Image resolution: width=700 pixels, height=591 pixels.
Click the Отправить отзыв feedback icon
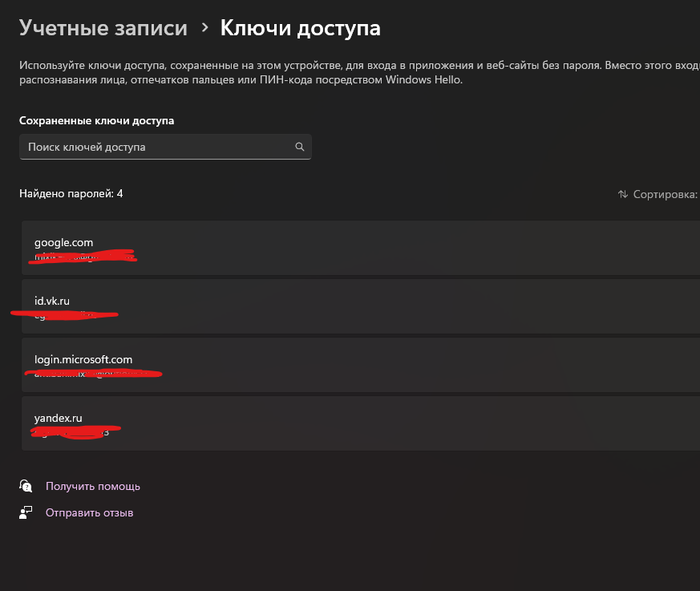point(26,512)
